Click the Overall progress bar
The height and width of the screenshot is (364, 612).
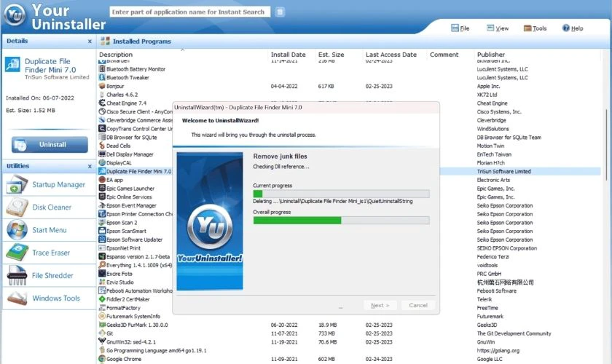pyautogui.click(x=341, y=221)
